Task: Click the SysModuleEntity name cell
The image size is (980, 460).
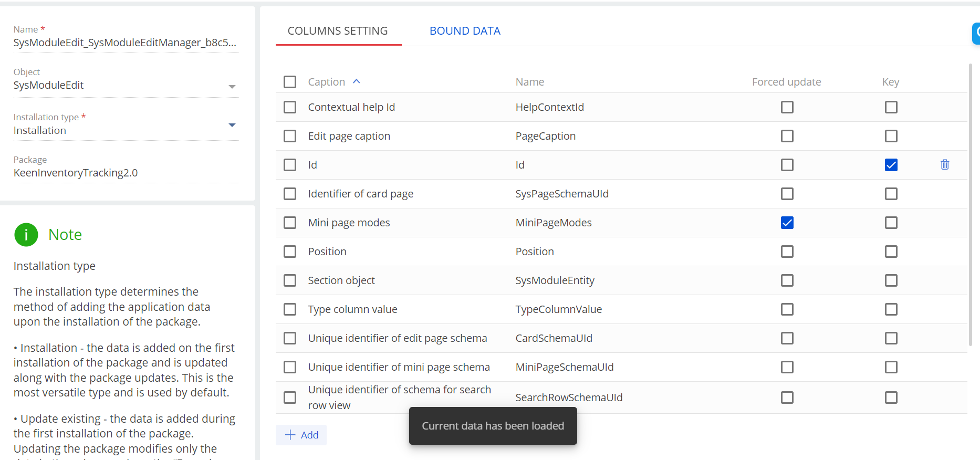Action: pos(555,280)
